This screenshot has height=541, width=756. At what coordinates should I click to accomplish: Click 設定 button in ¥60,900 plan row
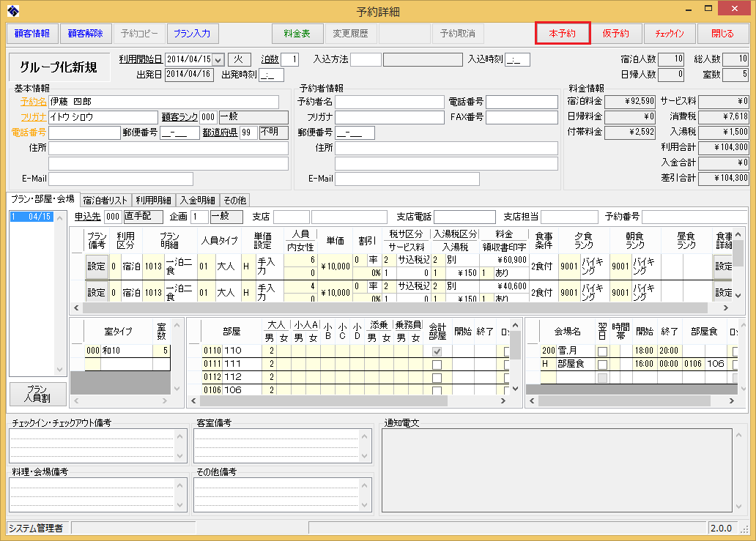point(96,266)
